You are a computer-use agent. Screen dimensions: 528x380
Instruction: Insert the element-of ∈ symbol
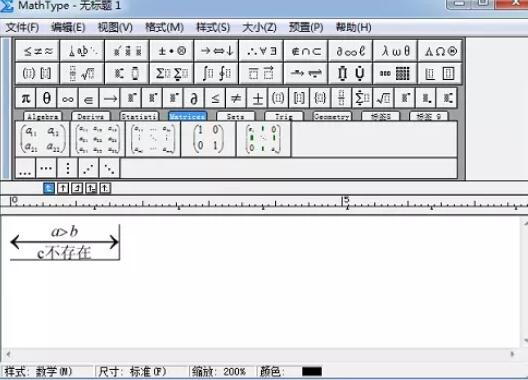tap(89, 98)
